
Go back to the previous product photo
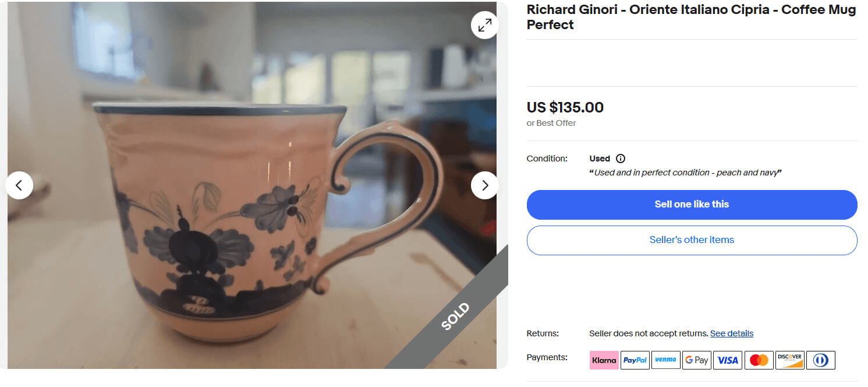coord(19,185)
